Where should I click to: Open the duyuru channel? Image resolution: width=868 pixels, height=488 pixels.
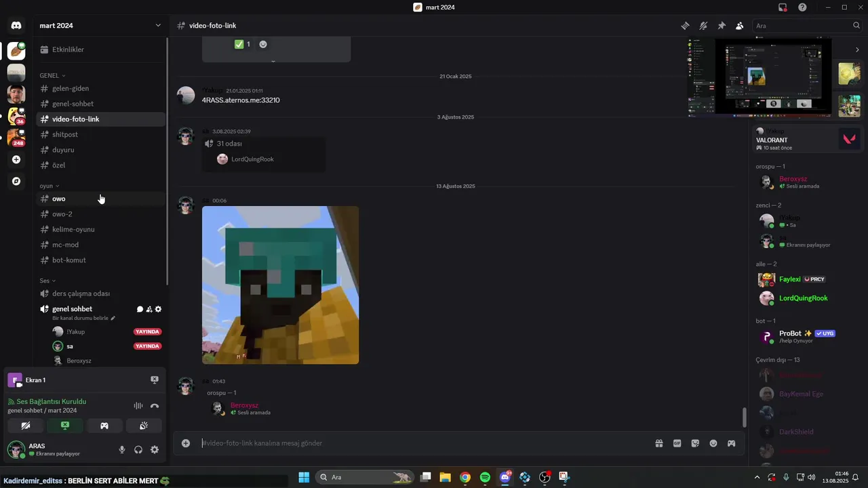[100, 150]
